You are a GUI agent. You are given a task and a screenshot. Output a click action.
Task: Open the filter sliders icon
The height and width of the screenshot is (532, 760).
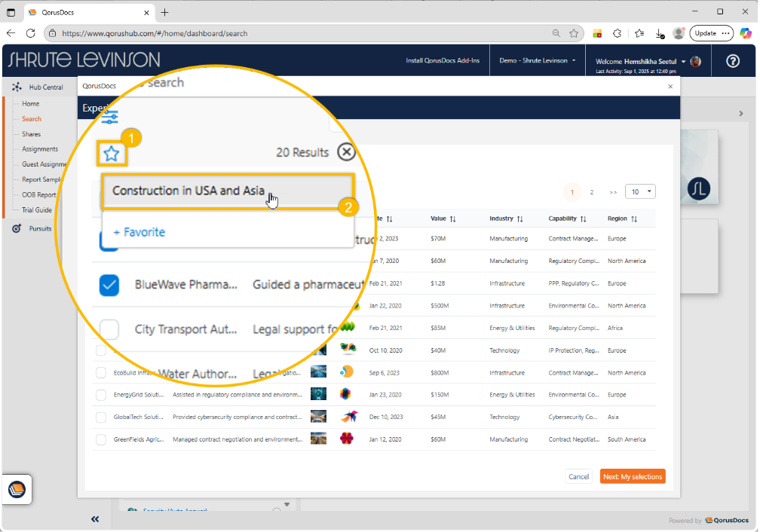110,117
